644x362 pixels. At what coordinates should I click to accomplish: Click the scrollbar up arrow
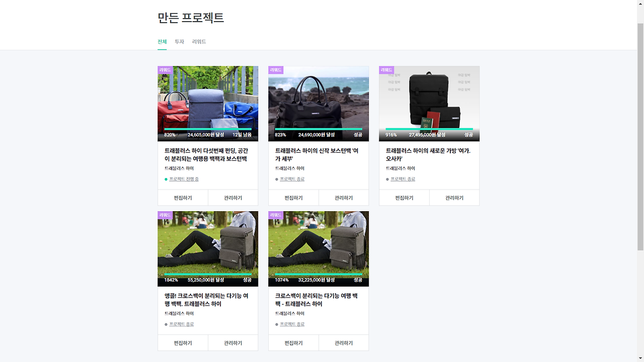640,4
